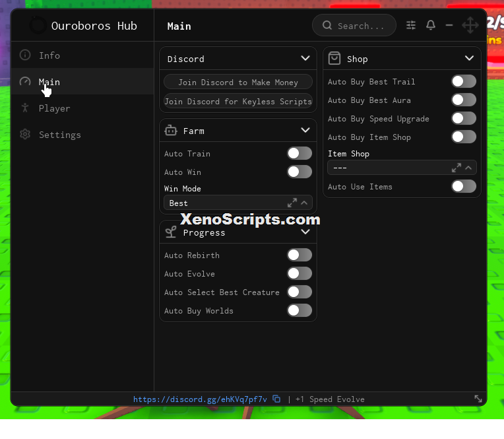The image size is (504, 439).
Task: Select the Main tab
Action: [82, 82]
